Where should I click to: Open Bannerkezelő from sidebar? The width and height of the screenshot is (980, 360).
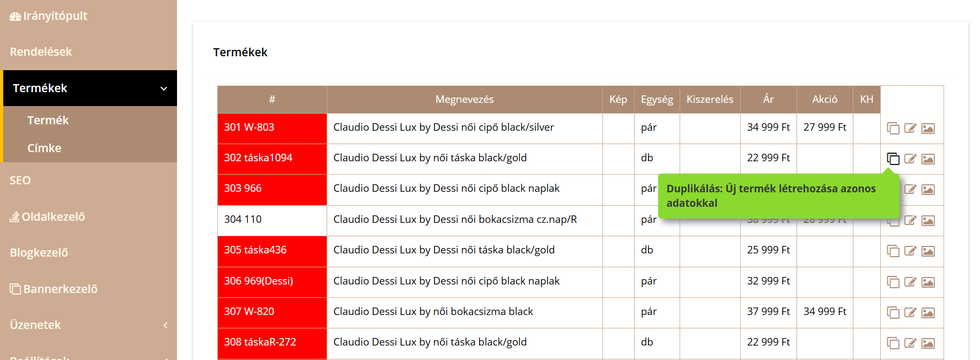click(x=54, y=289)
